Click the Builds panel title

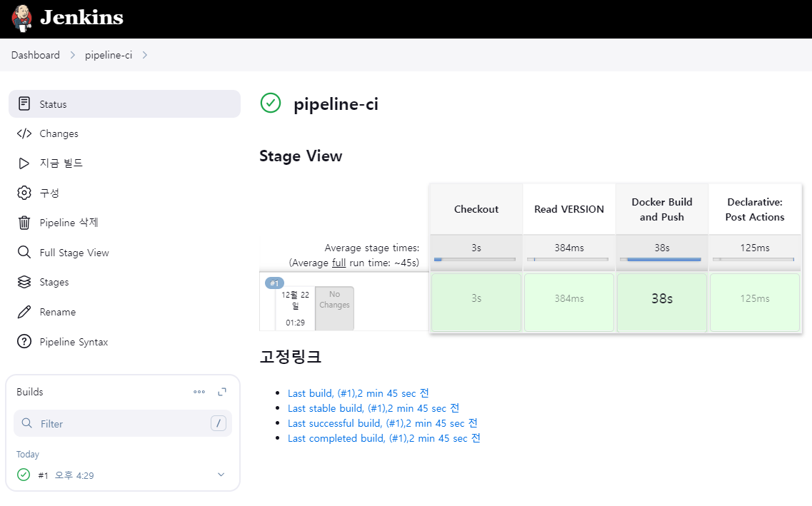pos(29,392)
